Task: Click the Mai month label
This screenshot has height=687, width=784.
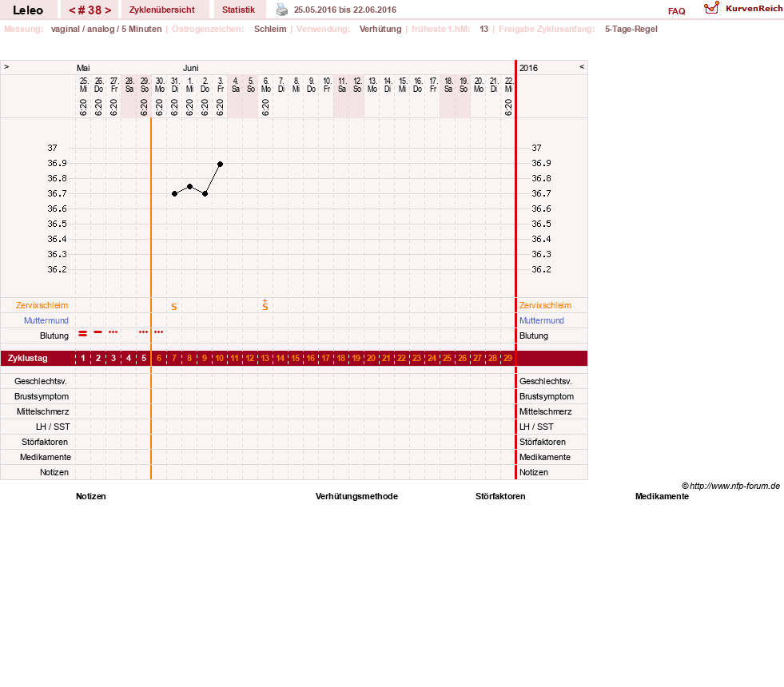Action: point(83,68)
